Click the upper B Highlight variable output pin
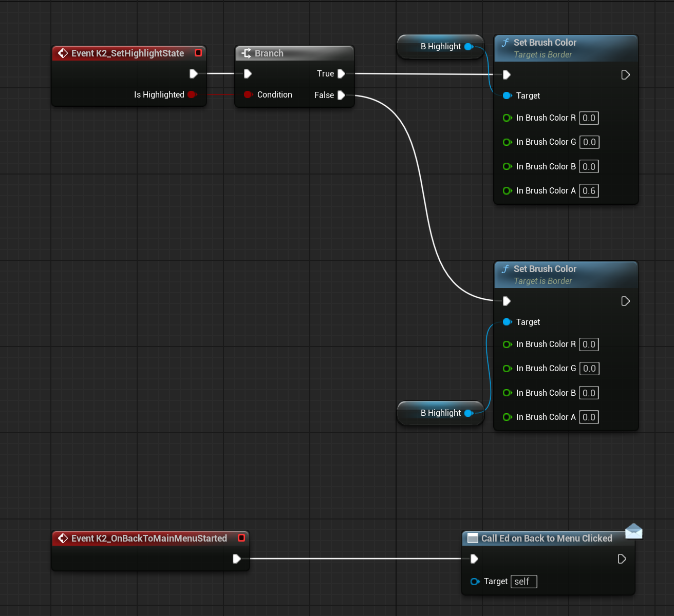Viewport: 674px width, 616px height. pyautogui.click(x=469, y=47)
